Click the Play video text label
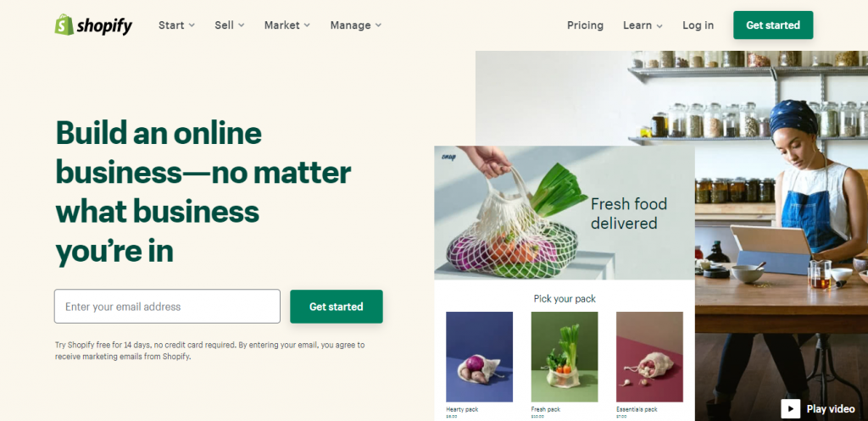The height and width of the screenshot is (421, 868). pos(831,409)
